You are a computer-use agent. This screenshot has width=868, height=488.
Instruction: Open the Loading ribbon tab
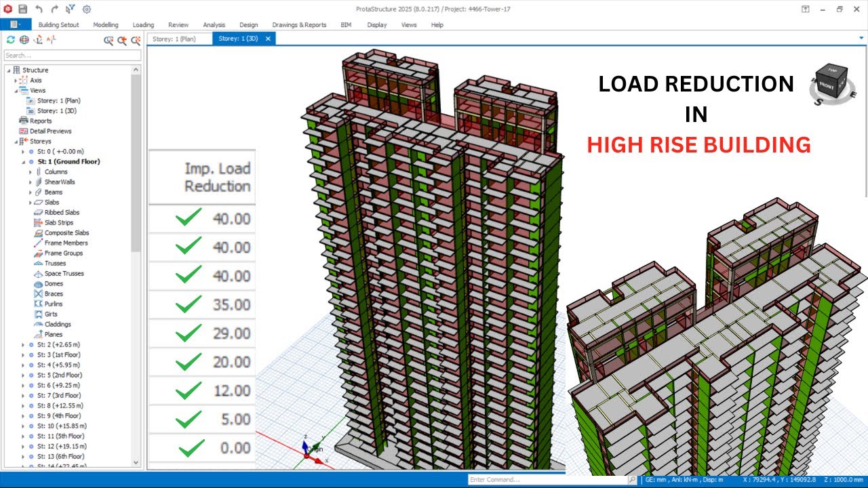(x=143, y=24)
